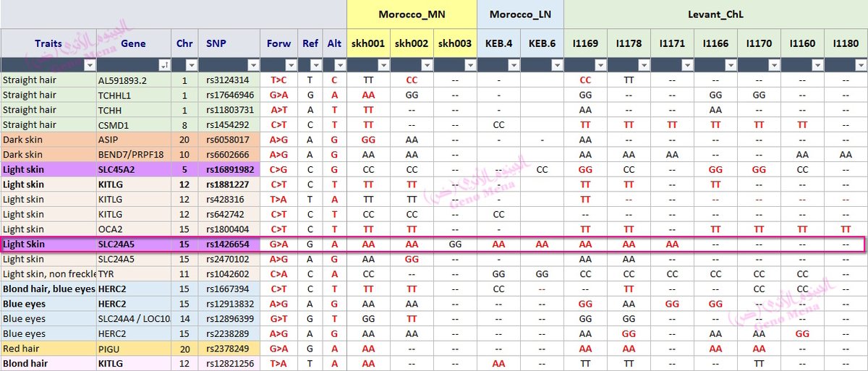Viewport: 868px width, 371px height.
Task: Select SNP cell rs6058017
Action: point(229,140)
